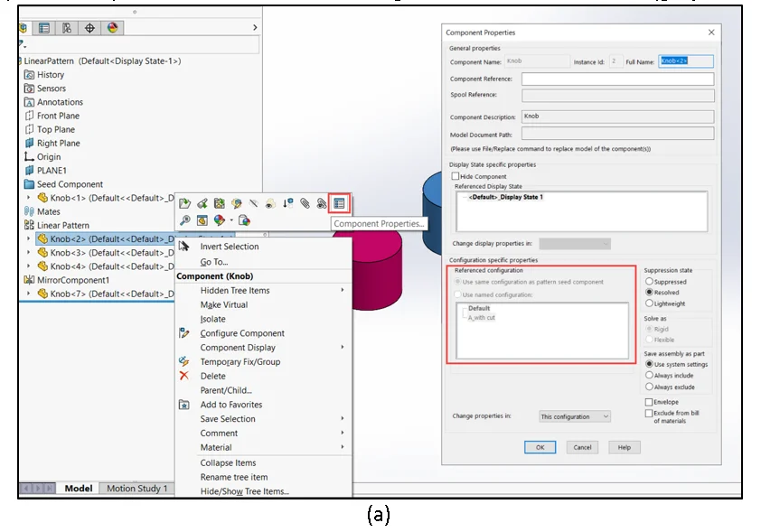Click Component Preview Window icon
The width and height of the screenshot is (761, 532).
[x=202, y=220]
